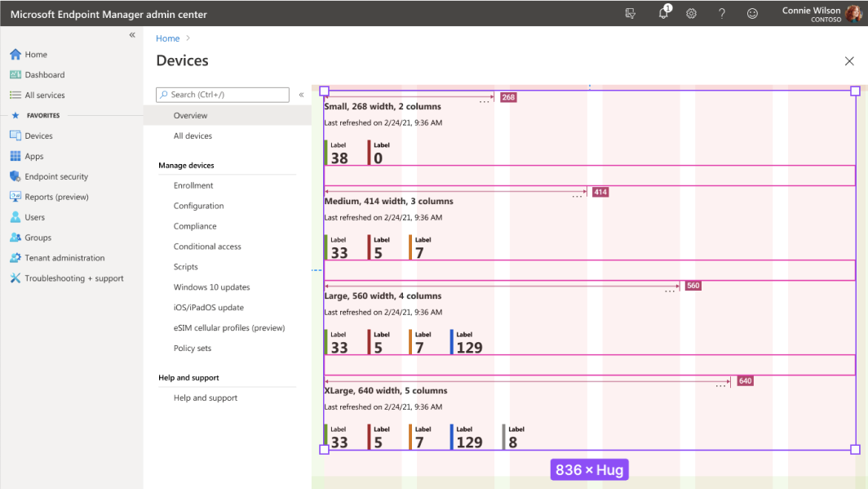Go to Home breadcrumb link
Viewport: 868px width, 489px height.
click(x=168, y=38)
